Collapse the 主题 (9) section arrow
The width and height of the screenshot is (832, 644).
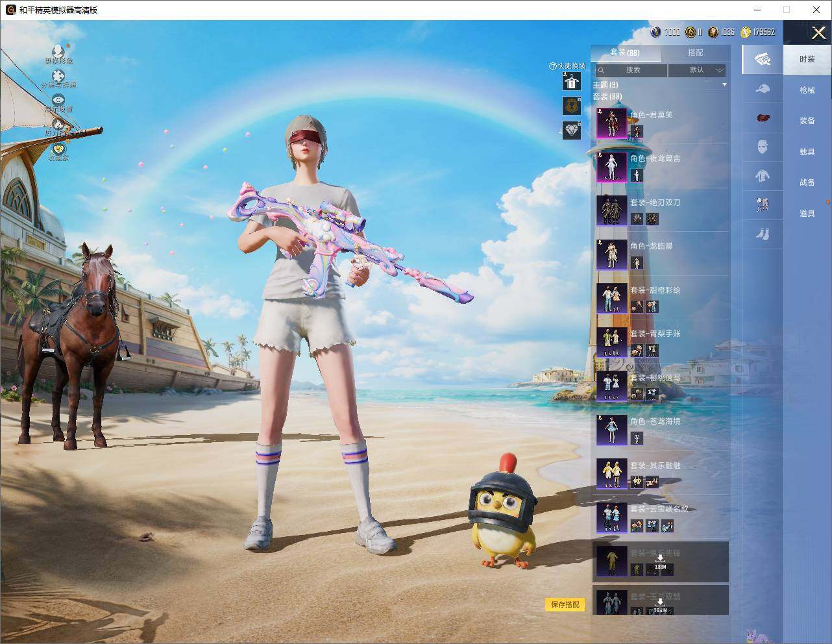[x=724, y=84]
